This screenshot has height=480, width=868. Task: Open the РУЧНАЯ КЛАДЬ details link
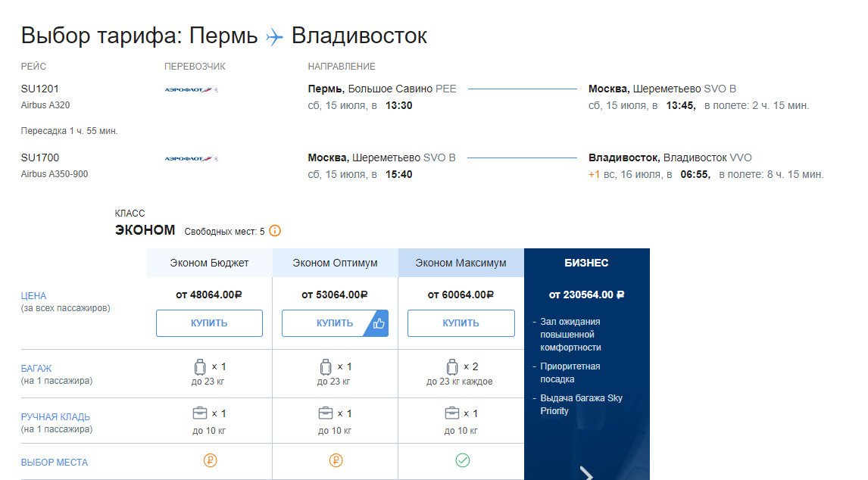click(55, 416)
